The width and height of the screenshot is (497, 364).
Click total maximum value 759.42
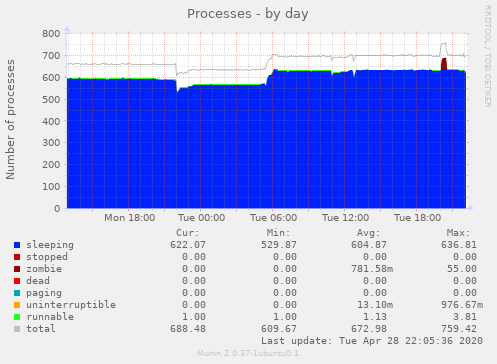coord(459,329)
